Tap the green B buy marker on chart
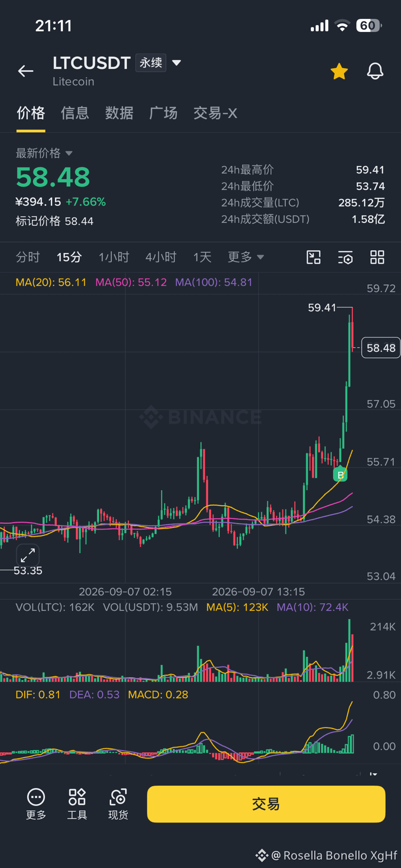The width and height of the screenshot is (401, 868). pyautogui.click(x=340, y=475)
